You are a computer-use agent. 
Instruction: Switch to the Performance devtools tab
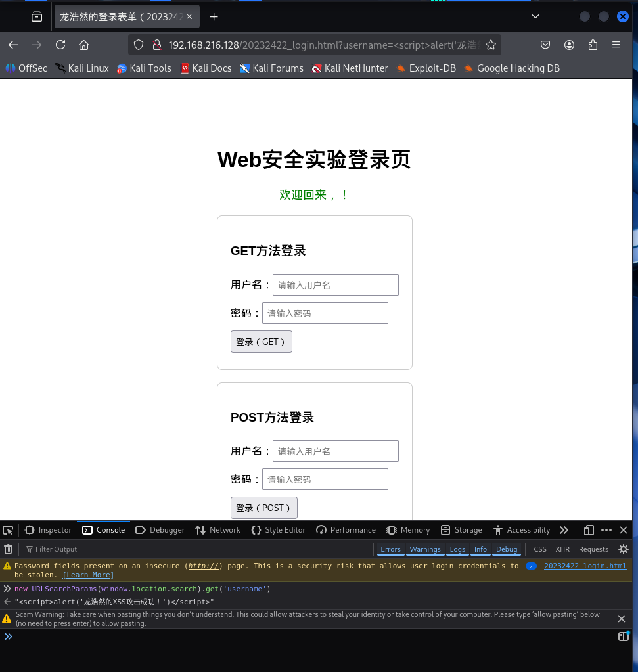pos(346,530)
